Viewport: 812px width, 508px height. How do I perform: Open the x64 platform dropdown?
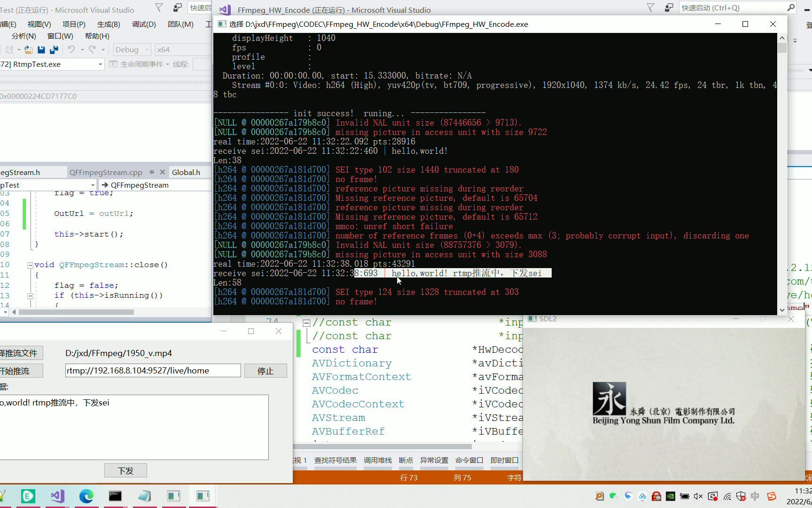point(183,49)
